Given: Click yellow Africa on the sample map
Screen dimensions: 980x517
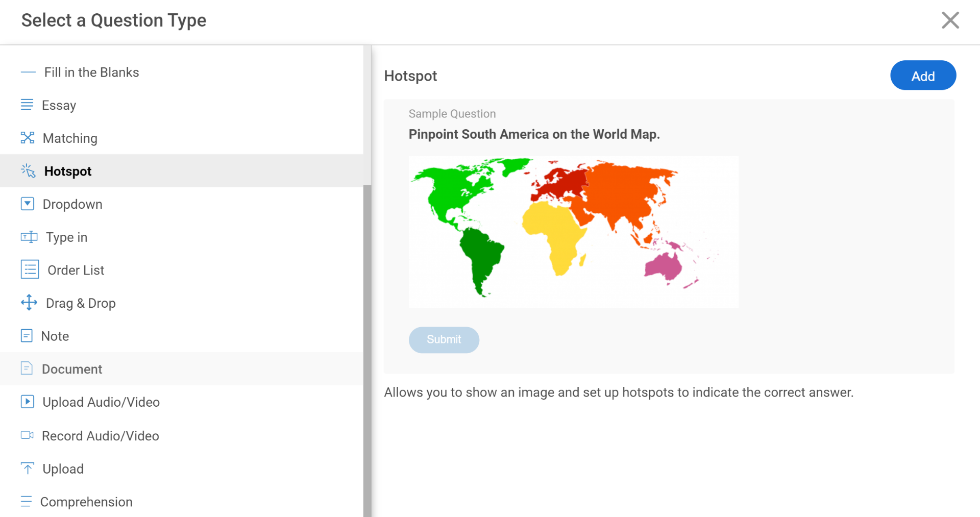Looking at the screenshot, I should point(555,232).
